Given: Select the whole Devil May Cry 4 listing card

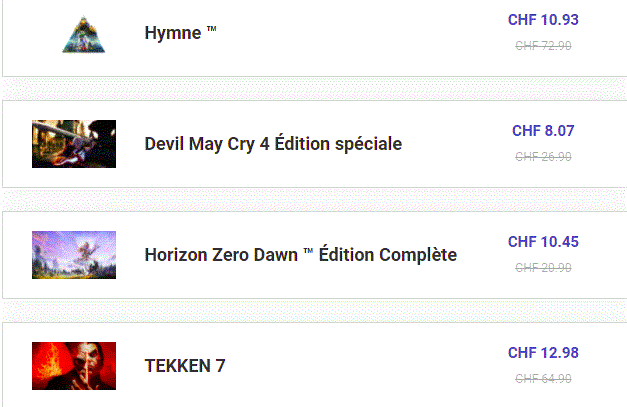Looking at the screenshot, I should point(315,144).
